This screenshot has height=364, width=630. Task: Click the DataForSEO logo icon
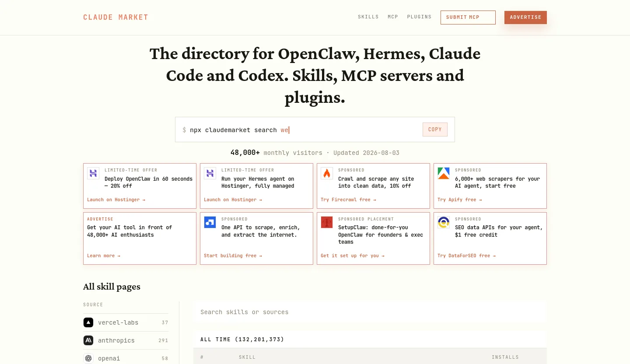[x=444, y=222]
